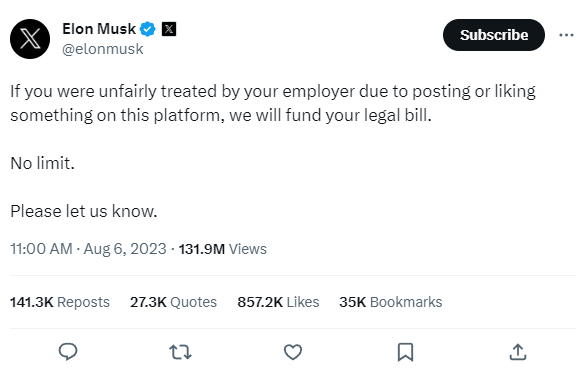
Task: Open the X logo profile avatar
Action: tap(30, 39)
